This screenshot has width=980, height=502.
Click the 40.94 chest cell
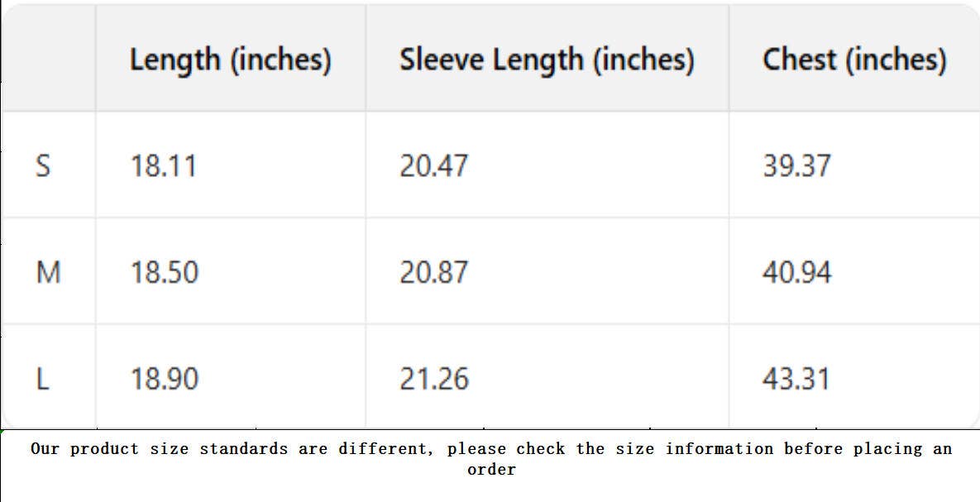(x=796, y=272)
